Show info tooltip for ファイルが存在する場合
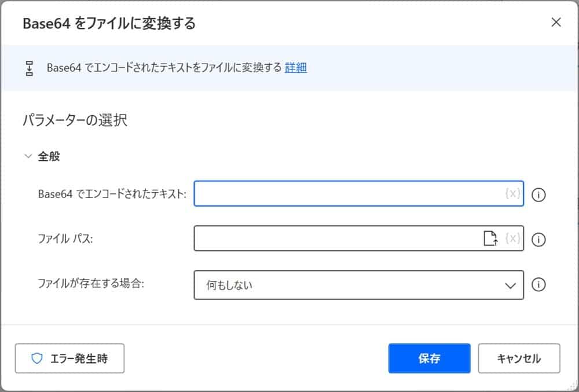Screen dimensions: 579x392 tap(538, 285)
